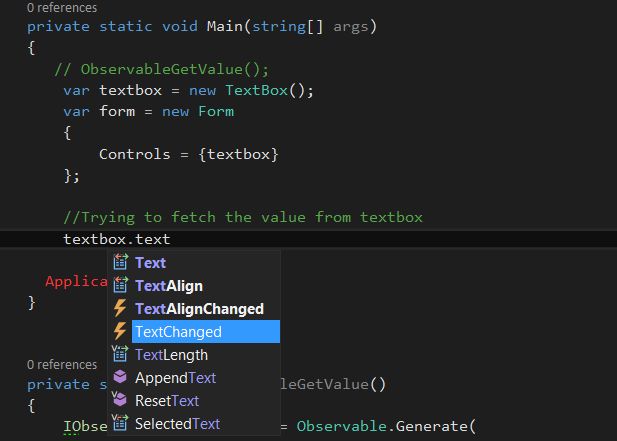Open "0 references" link above Main method
This screenshot has width=617, height=441.
62,7
